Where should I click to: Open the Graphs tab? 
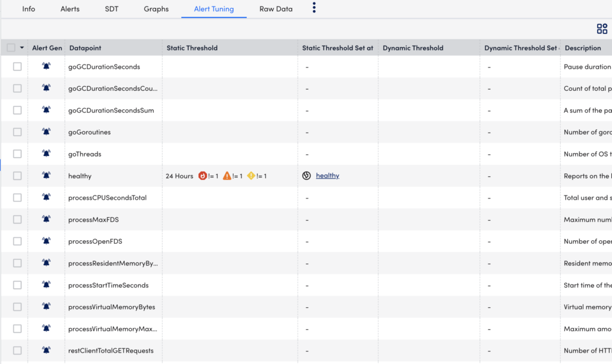tap(156, 9)
